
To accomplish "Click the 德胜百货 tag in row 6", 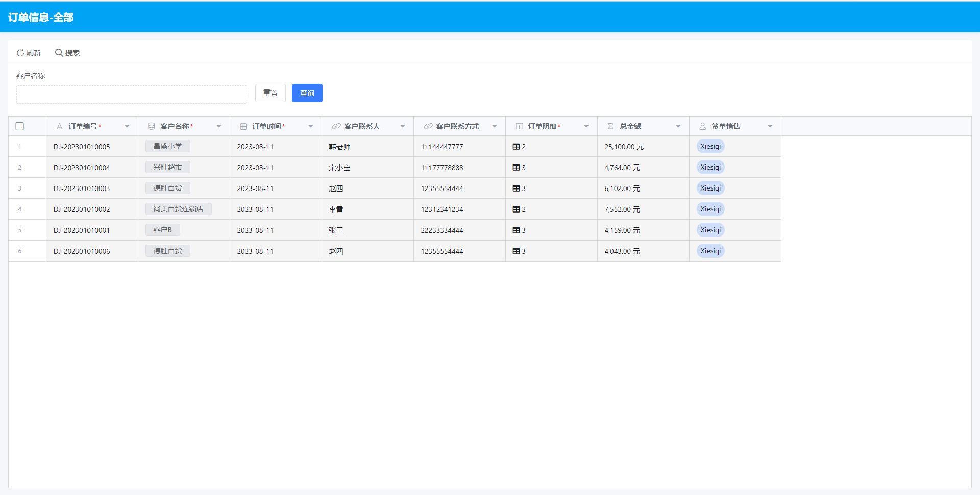I will click(168, 251).
